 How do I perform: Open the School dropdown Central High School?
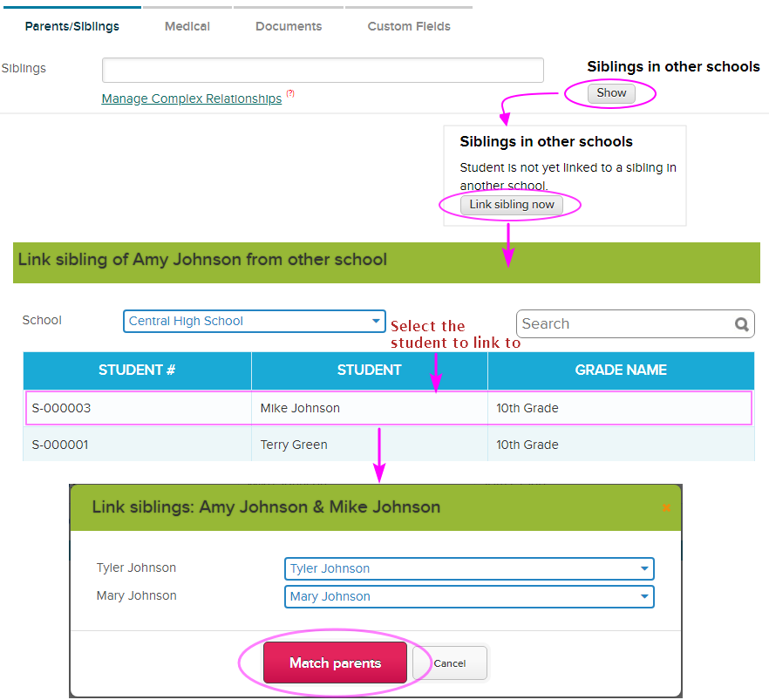(255, 321)
